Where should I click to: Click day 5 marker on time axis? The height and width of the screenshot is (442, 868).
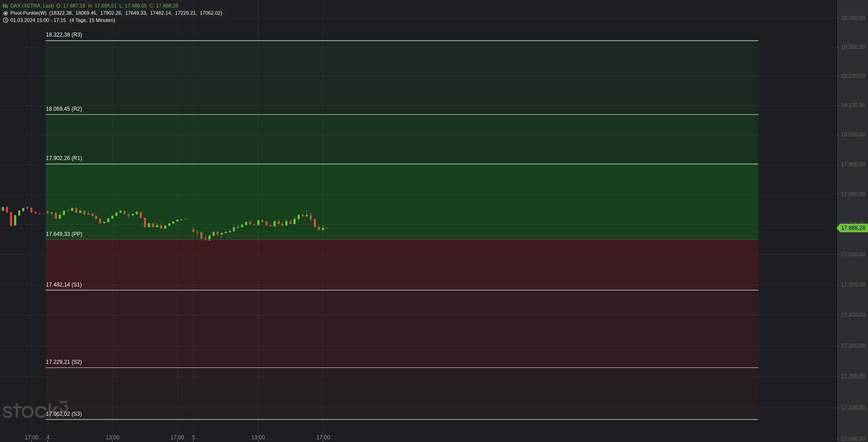(x=193, y=437)
